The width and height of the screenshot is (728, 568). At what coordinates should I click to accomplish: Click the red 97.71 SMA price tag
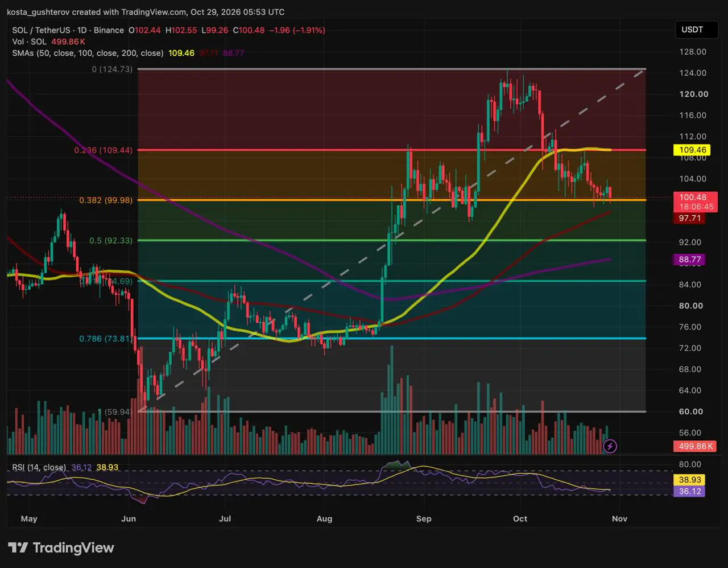[x=689, y=219]
